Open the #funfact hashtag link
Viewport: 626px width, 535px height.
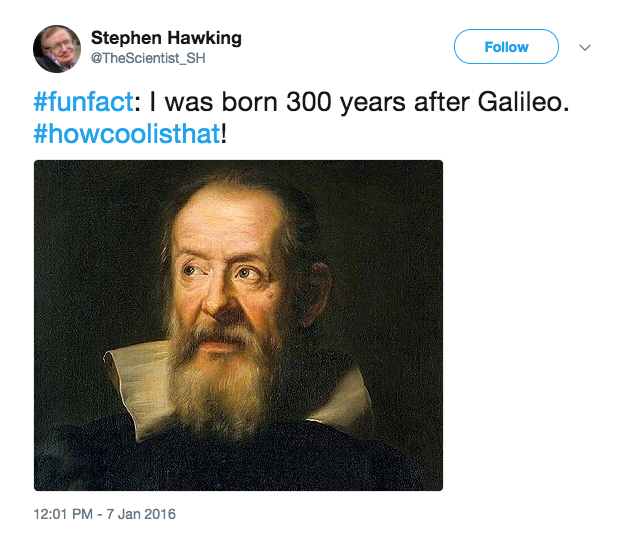click(83, 102)
